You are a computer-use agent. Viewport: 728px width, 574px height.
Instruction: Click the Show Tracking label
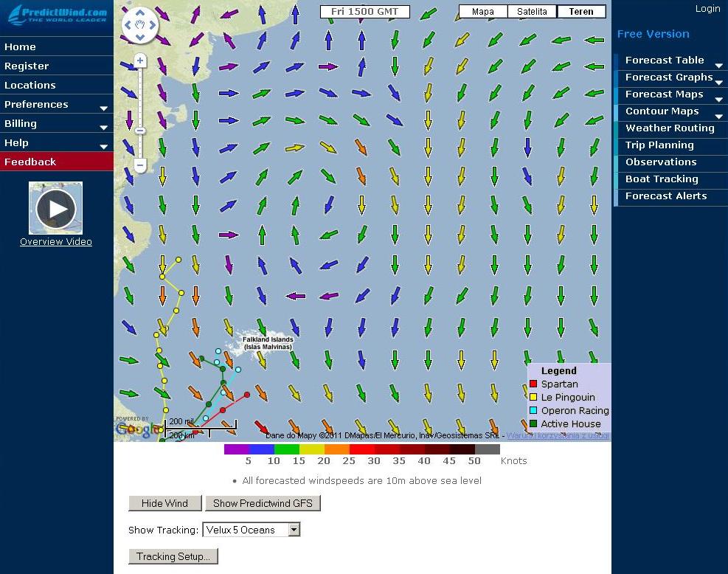[x=164, y=530]
